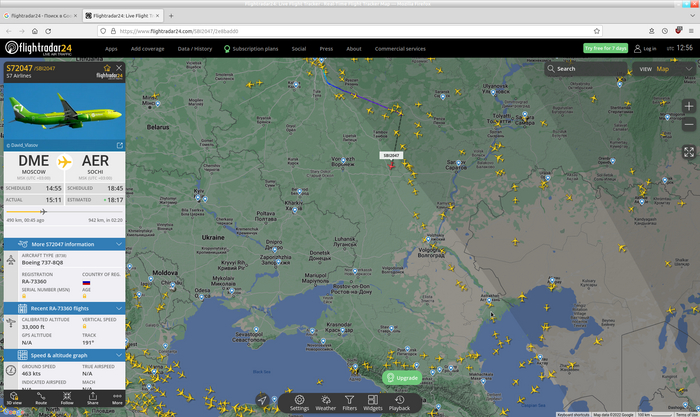This screenshot has height=417, width=700.
Task: Bookmark this page star icon
Action: pyautogui.click(x=596, y=31)
